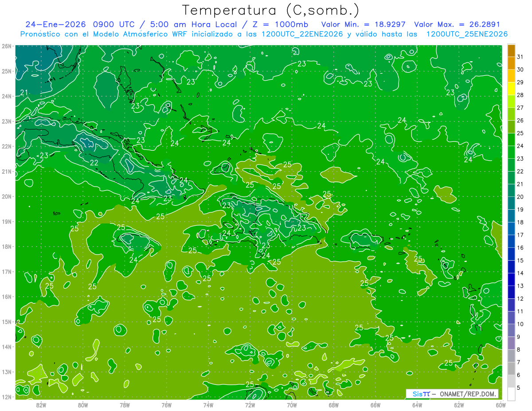Click the '68W' longitude axis label
Viewport: 532px width, 411px height.
[333, 405]
